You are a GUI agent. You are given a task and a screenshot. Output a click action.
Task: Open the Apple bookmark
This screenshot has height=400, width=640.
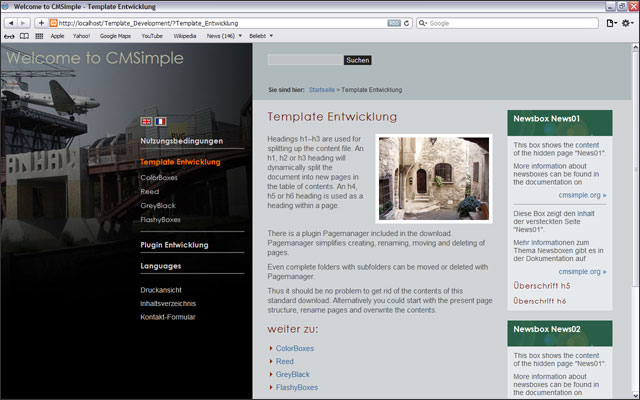coord(57,36)
